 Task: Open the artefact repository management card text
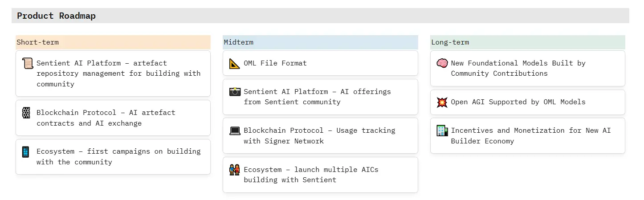(x=118, y=73)
